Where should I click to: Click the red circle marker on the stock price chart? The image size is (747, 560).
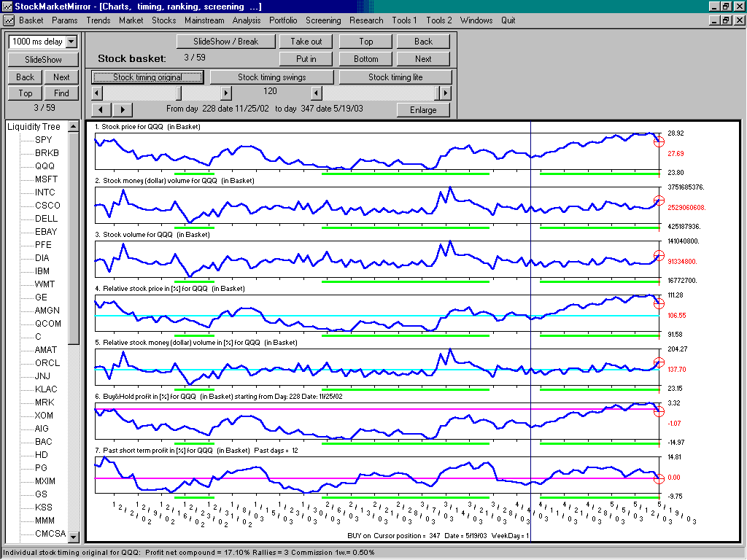pos(659,142)
